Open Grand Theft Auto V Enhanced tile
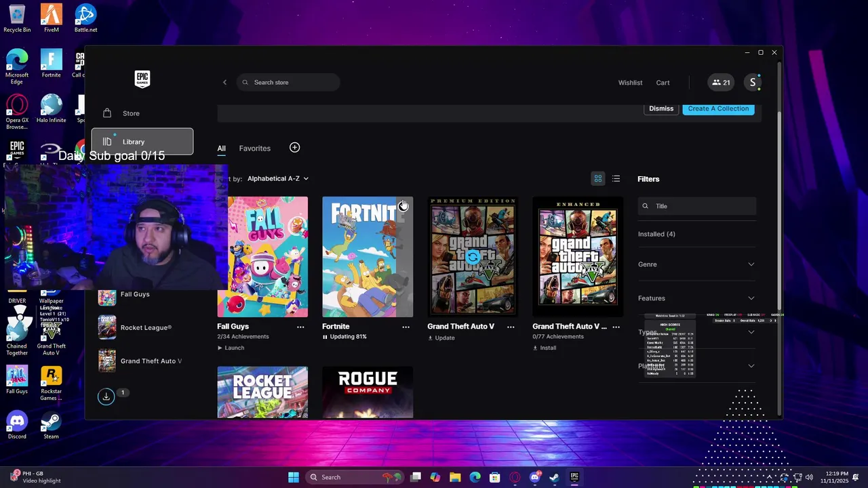 [578, 257]
